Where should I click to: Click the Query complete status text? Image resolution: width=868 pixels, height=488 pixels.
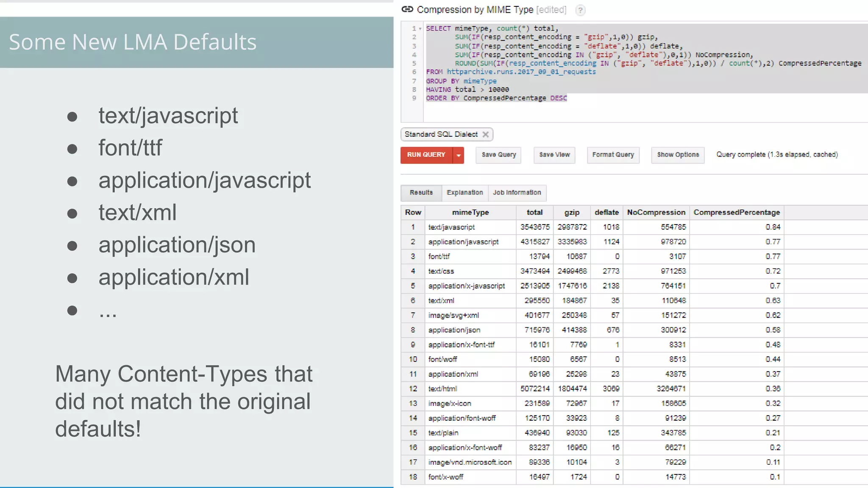pyautogui.click(x=777, y=155)
